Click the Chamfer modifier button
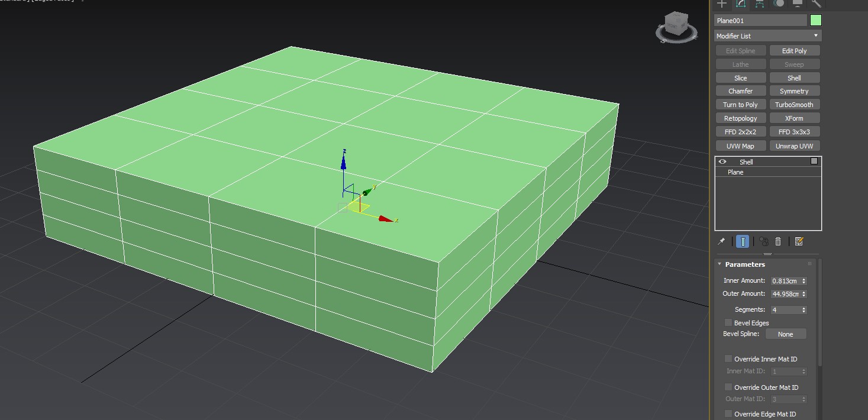This screenshot has width=868, height=420. coord(741,91)
